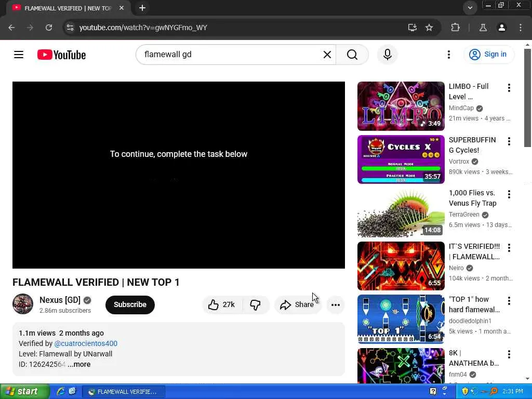
Task: Start voice search with the microphone
Action: pyautogui.click(x=388, y=54)
